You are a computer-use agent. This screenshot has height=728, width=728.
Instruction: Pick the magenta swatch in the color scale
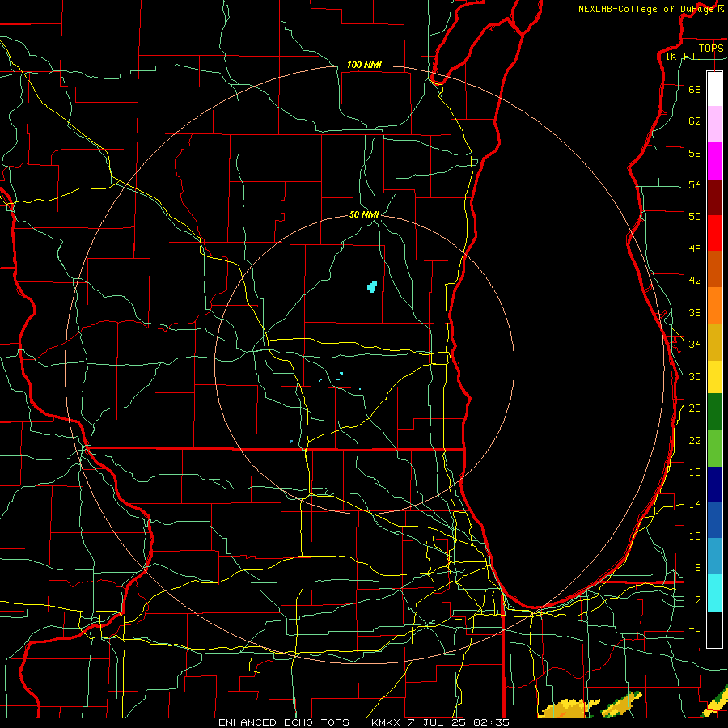tap(714, 161)
